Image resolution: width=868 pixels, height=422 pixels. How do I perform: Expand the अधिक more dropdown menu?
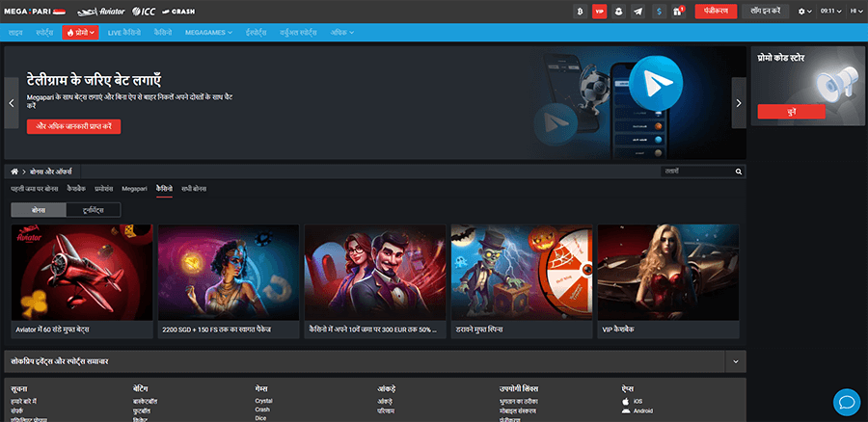point(341,33)
